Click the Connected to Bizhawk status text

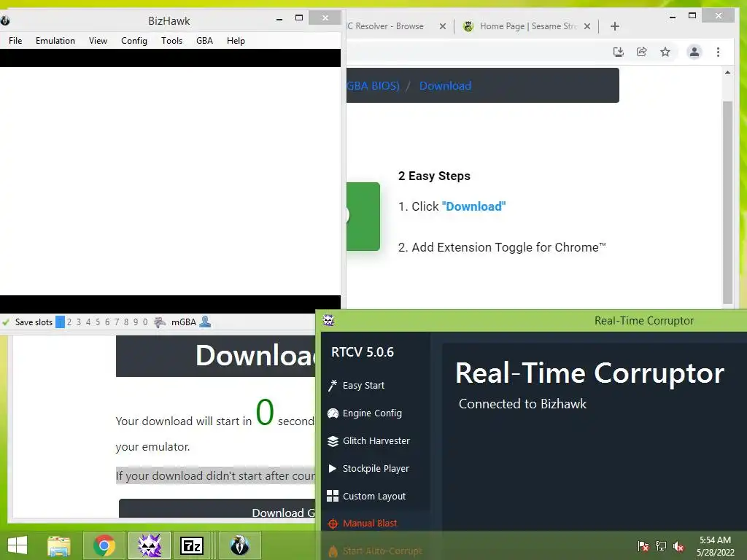point(522,404)
